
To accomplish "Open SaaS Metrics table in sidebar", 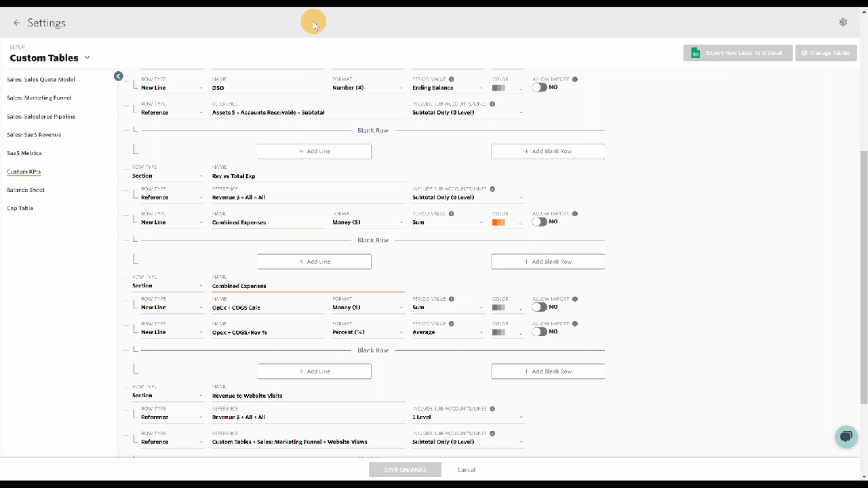I will [24, 153].
